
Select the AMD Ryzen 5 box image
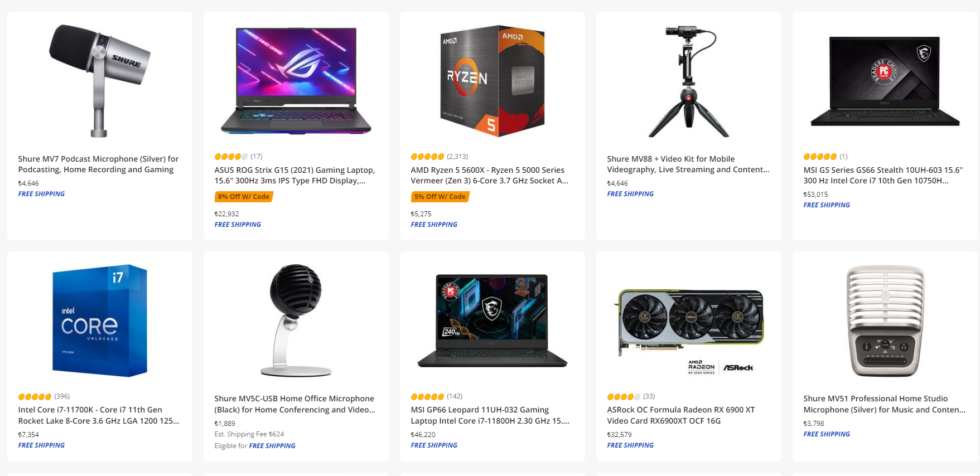(493, 81)
